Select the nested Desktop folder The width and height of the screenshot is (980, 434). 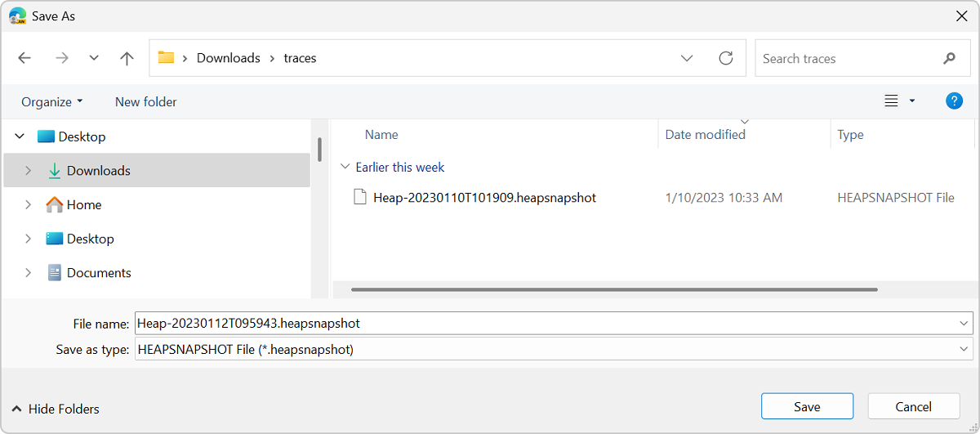90,239
